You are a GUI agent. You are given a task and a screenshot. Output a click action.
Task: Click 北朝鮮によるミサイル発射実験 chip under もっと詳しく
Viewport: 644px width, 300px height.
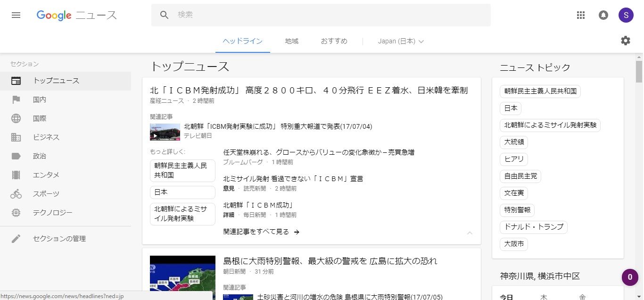(x=182, y=214)
